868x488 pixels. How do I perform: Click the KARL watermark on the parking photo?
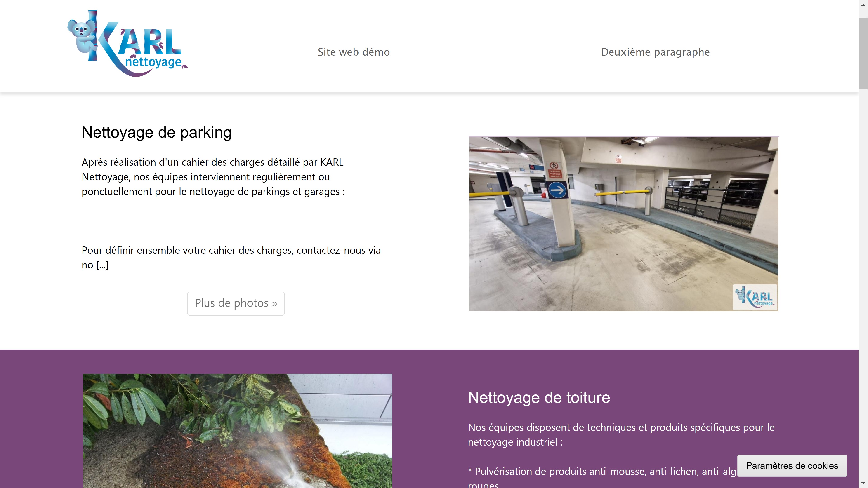tap(755, 297)
